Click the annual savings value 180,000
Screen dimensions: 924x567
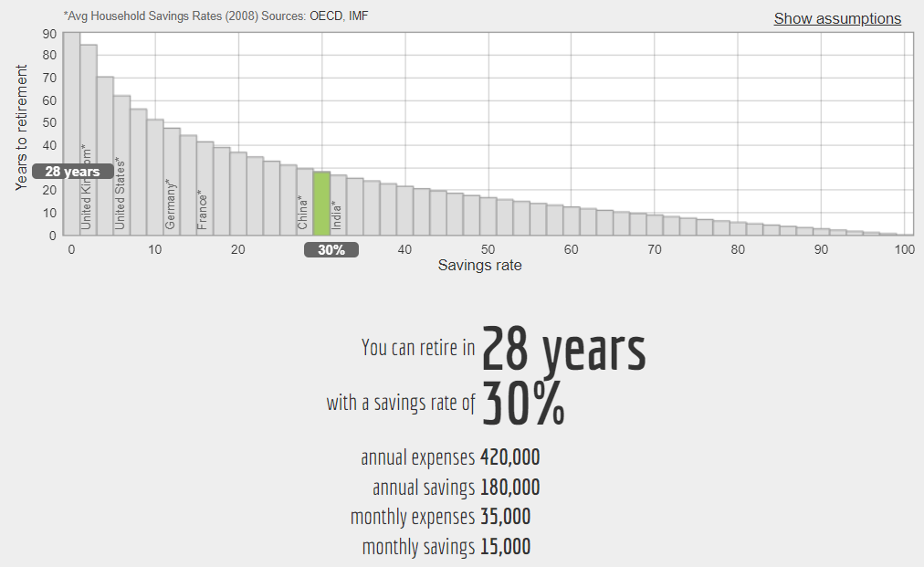pyautogui.click(x=509, y=488)
